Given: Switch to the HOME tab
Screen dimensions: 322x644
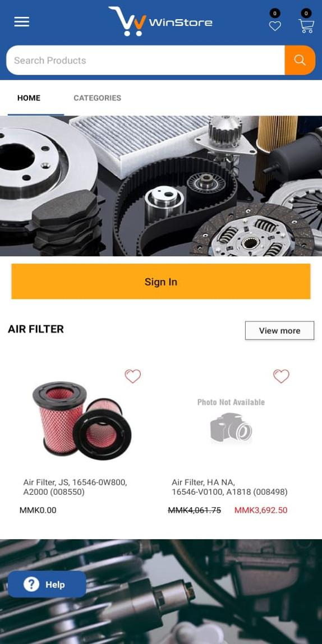Looking at the screenshot, I should (29, 98).
